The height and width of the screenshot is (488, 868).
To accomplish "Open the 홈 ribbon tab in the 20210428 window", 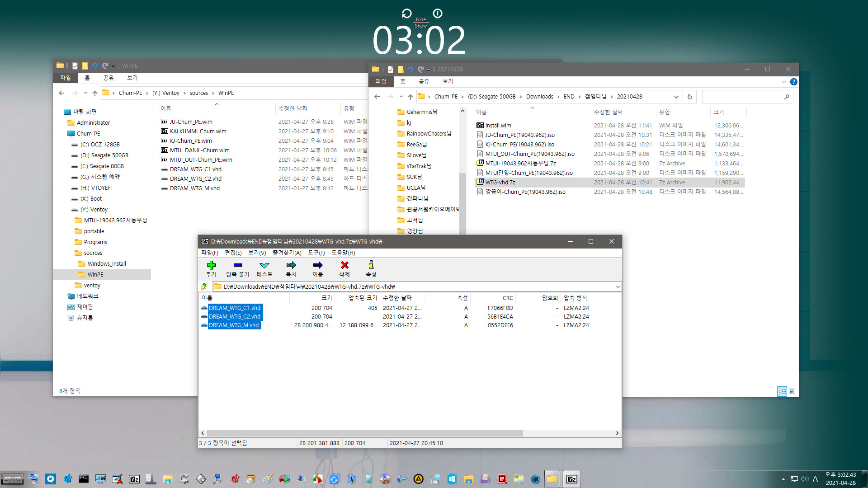I will pos(402,81).
